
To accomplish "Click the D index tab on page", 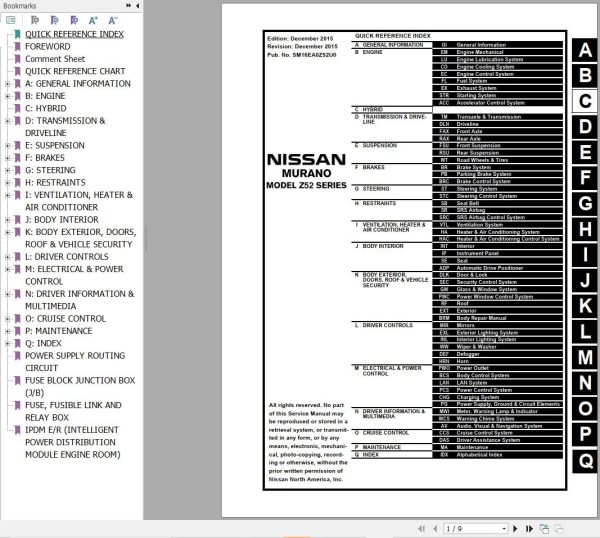I will (x=585, y=127).
